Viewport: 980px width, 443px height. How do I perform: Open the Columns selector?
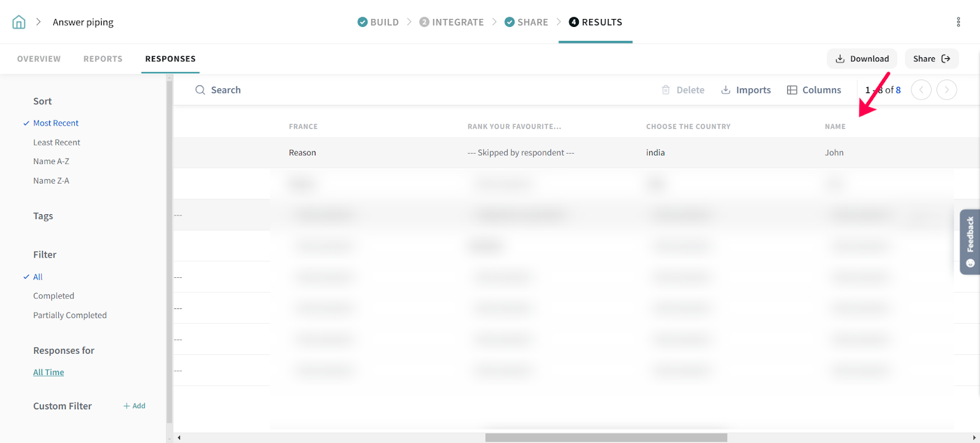(x=814, y=90)
